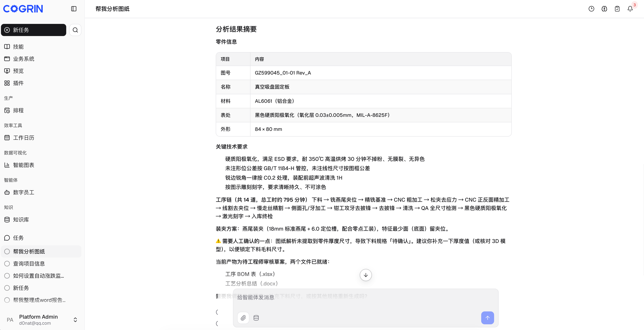Open the 知识库 menu item

click(41, 220)
